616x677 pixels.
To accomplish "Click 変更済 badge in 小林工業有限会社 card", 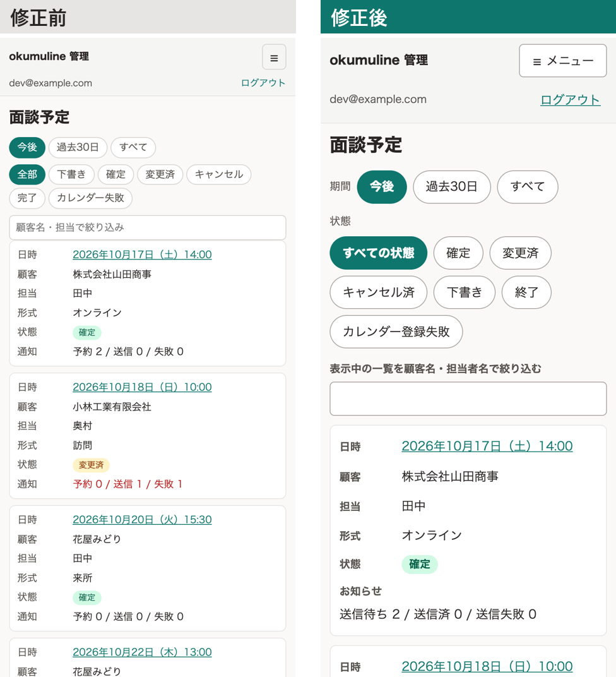I will (91, 465).
